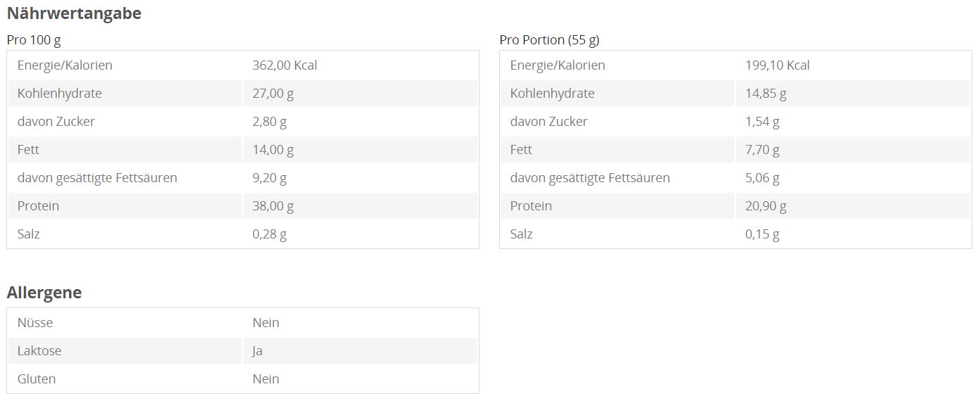Click the 14,85 g Kohlenhydrate value
Viewport: 980px width, 401px height.
[766, 94]
